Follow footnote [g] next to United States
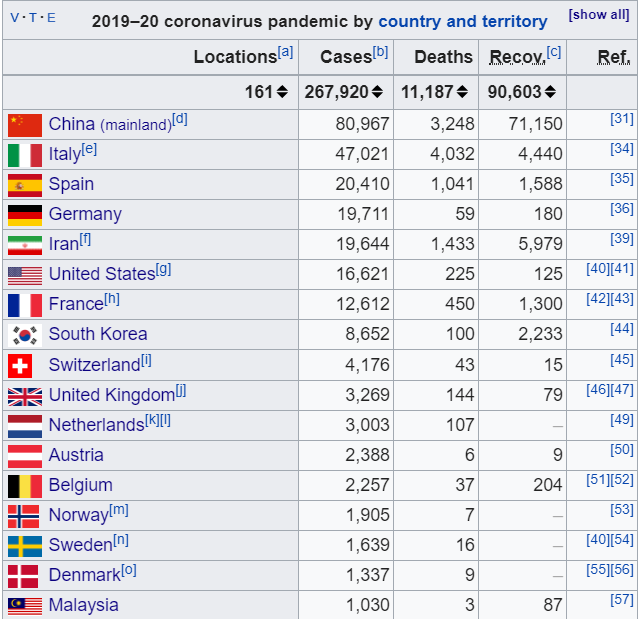The width and height of the screenshot is (639, 619). (x=163, y=269)
